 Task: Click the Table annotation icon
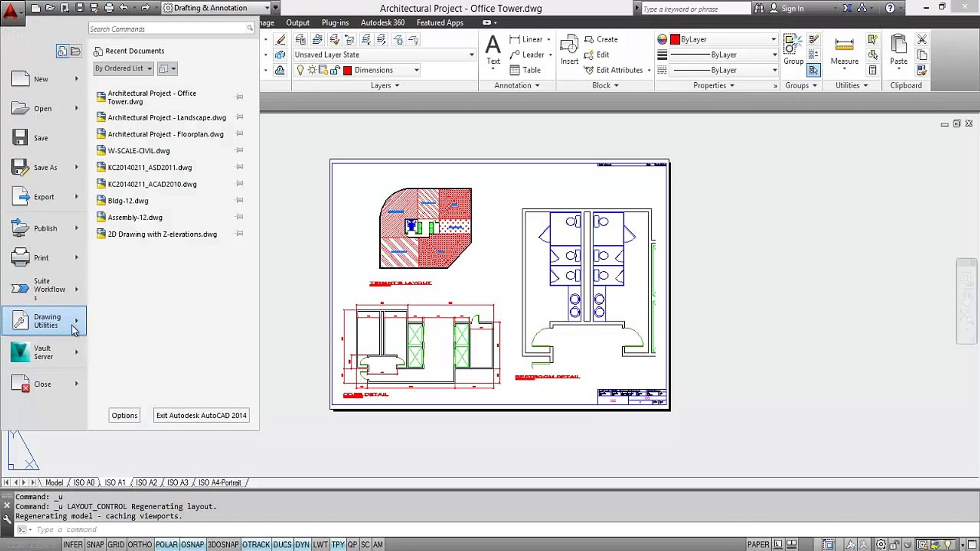point(514,70)
